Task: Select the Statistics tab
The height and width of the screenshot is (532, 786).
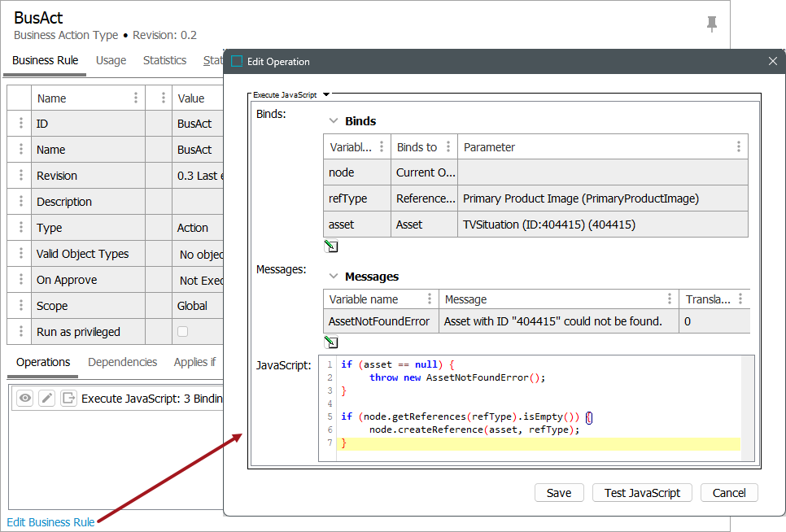Action: [x=164, y=61]
